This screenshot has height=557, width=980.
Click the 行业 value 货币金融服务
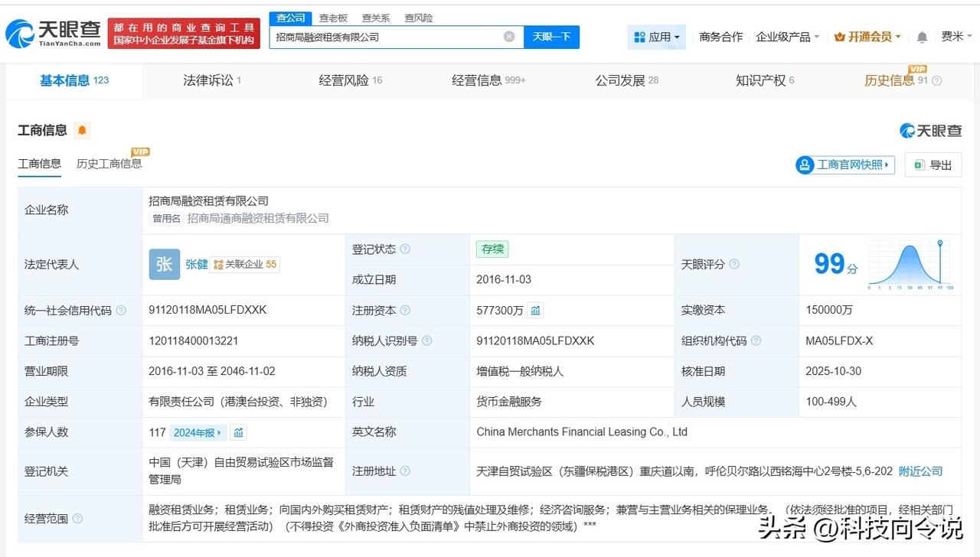pyautogui.click(x=508, y=402)
